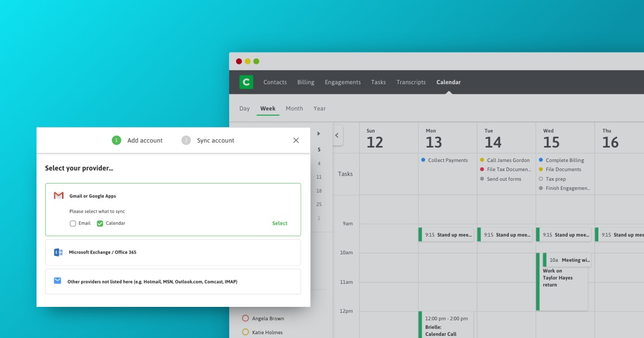Advance mini calendar with right arrow
644x338 pixels.
coord(319,134)
